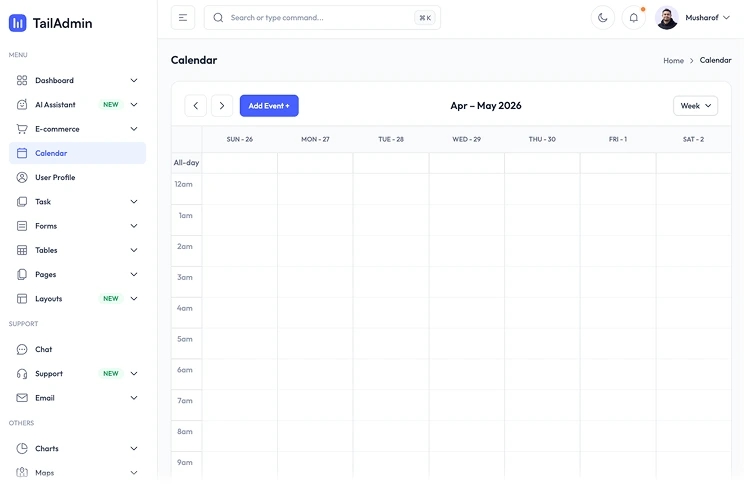Expand the Charts menu chevron
744x496 pixels.
(x=134, y=448)
